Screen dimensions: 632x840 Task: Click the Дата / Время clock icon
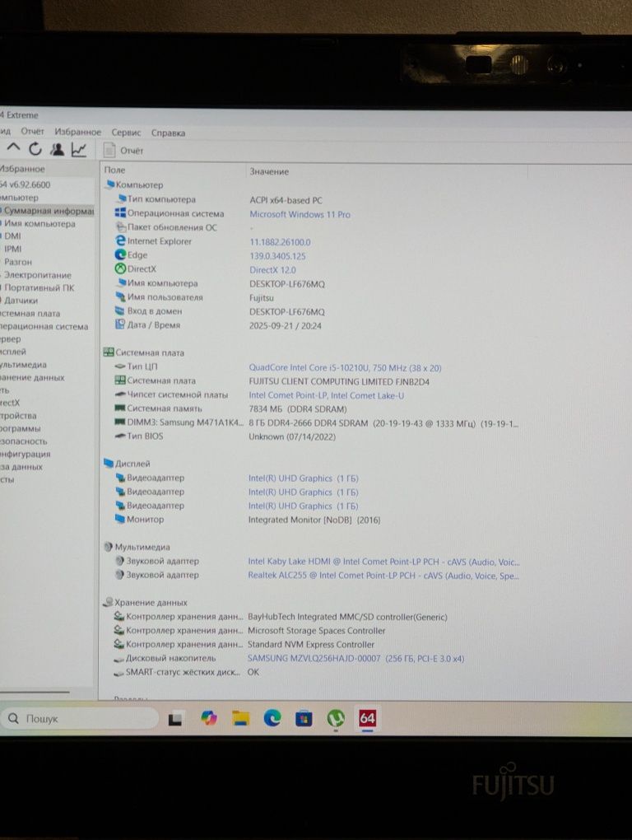point(120,324)
